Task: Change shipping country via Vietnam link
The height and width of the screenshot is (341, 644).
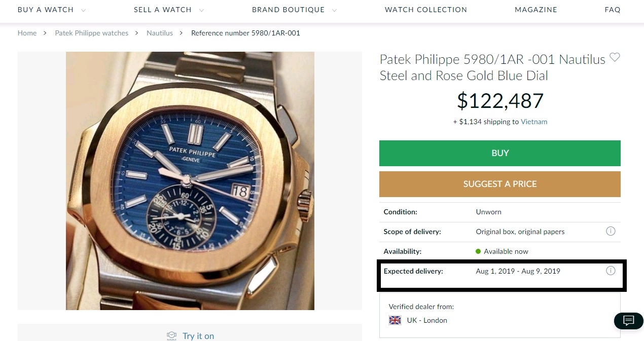Action: (x=534, y=122)
